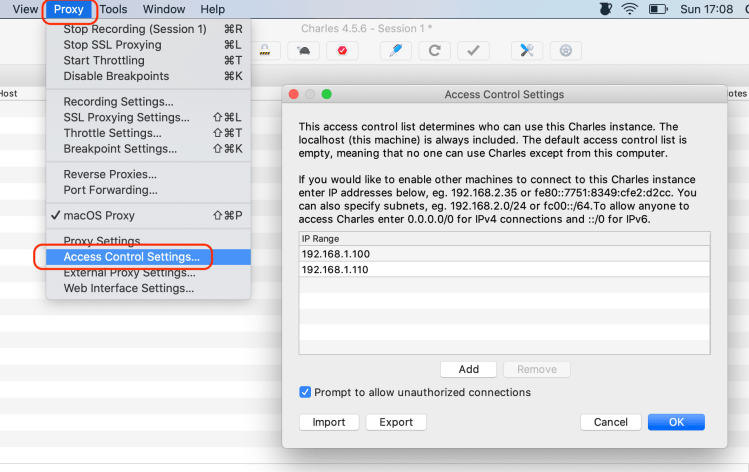
Task: Uncheck Prompt to allow unauthorized connections
Action: coord(306,392)
